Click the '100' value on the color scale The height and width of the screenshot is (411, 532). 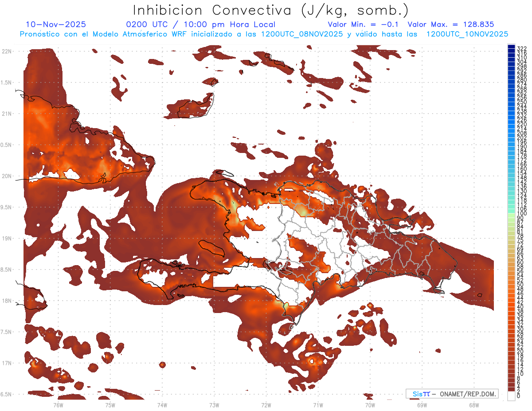522,214
